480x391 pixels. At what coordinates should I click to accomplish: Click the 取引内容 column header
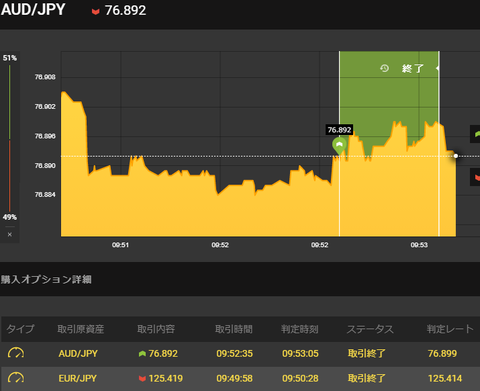coord(156,329)
